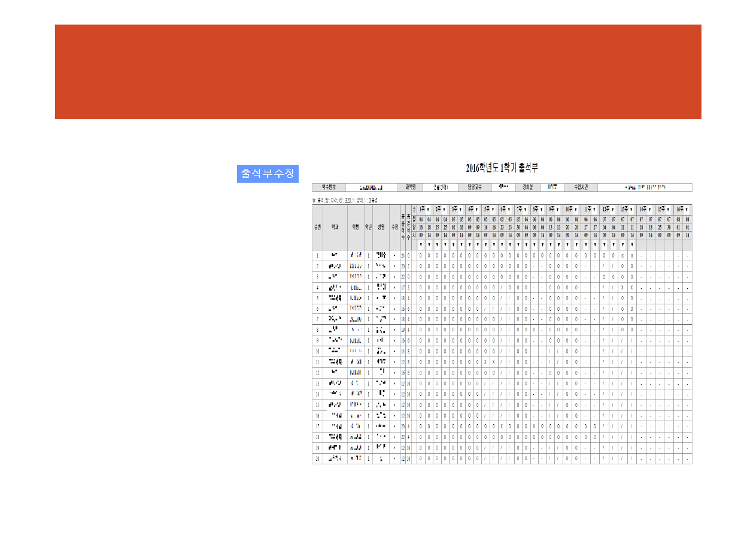The width and height of the screenshot is (756, 535).
Task: Click the first session arrow below the 04/18 09시 column
Action: pyautogui.click(x=421, y=245)
